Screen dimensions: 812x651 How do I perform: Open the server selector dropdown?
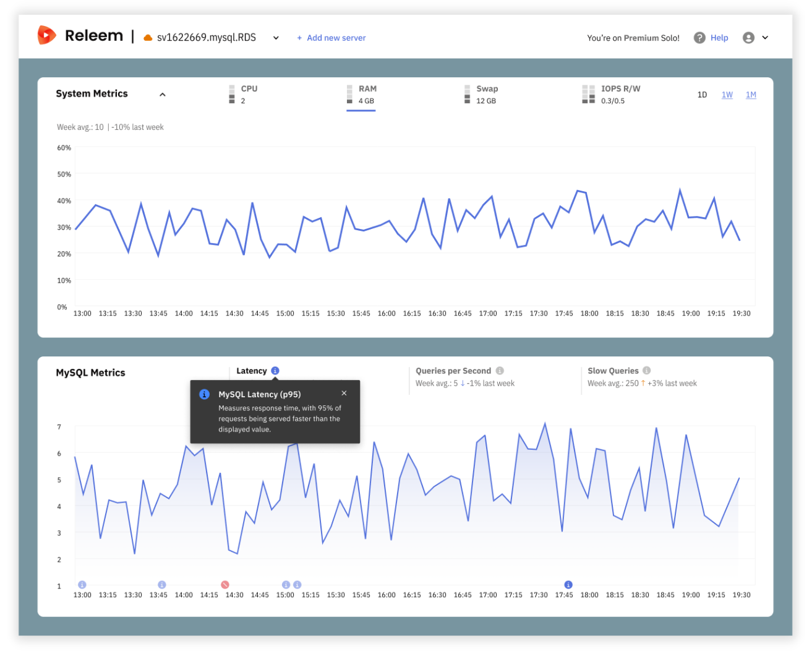(x=276, y=38)
